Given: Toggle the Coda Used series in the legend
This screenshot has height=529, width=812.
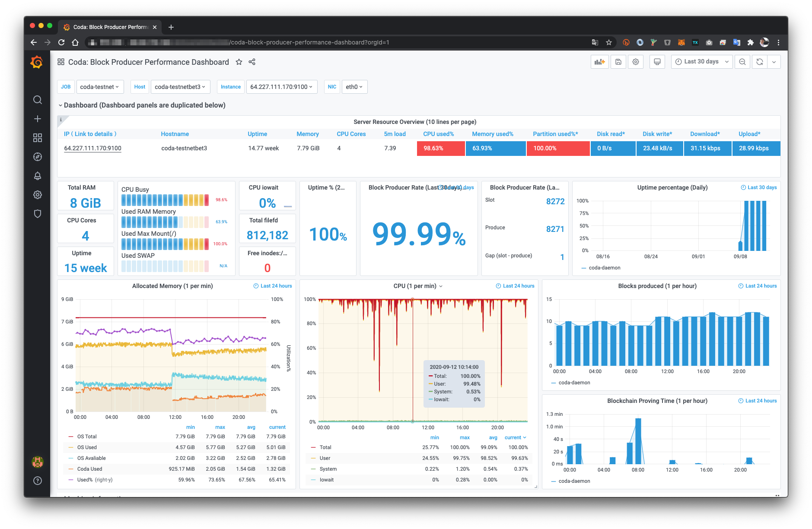Looking at the screenshot, I should point(89,469).
